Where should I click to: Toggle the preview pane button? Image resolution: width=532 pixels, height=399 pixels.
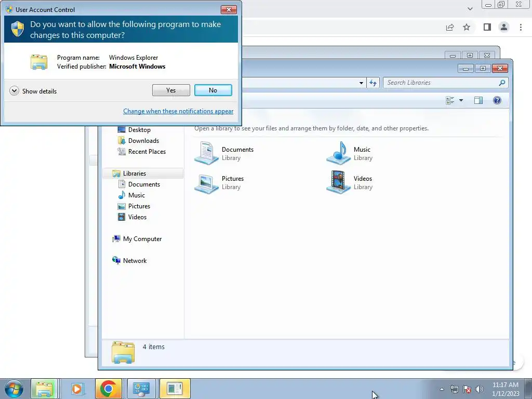[x=478, y=100]
